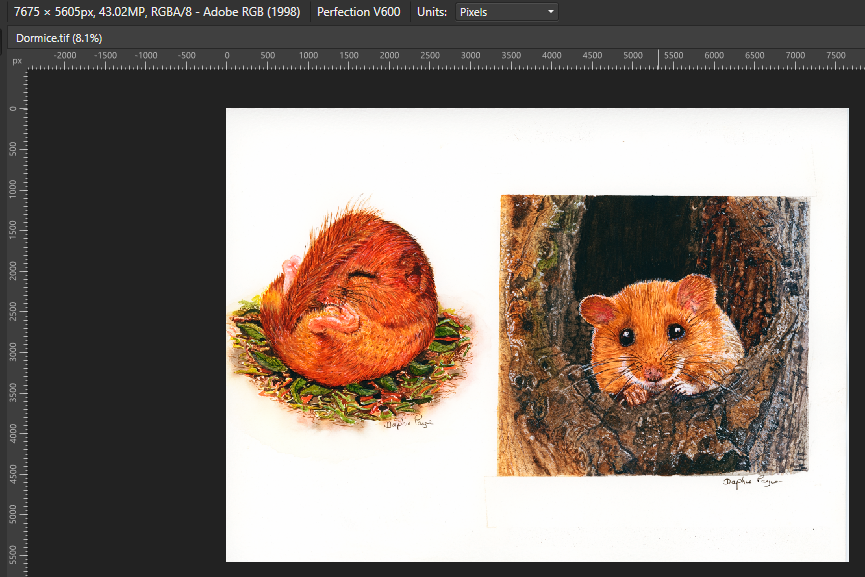Click the 'px' ruler origin corner
This screenshot has height=577, width=865.
pyautogui.click(x=17, y=61)
